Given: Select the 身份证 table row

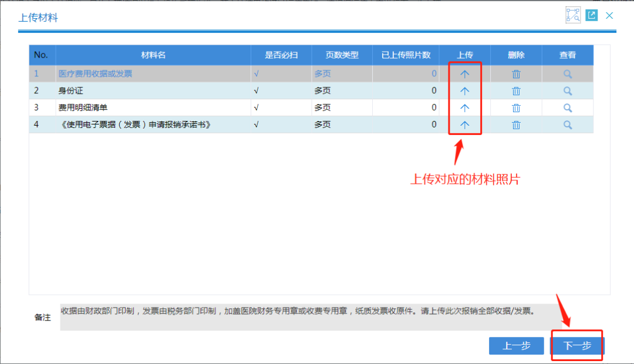Looking at the screenshot, I should click(176, 90).
